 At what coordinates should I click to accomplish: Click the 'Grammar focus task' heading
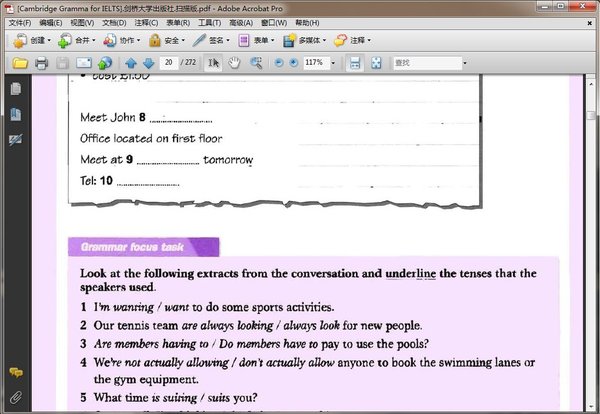pos(132,247)
